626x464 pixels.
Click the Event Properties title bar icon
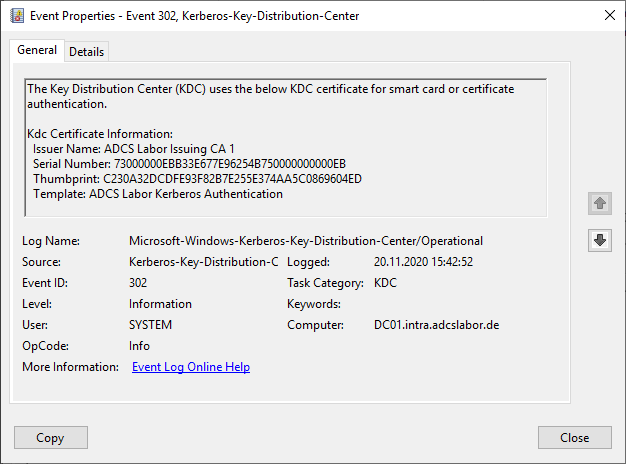click(x=17, y=16)
